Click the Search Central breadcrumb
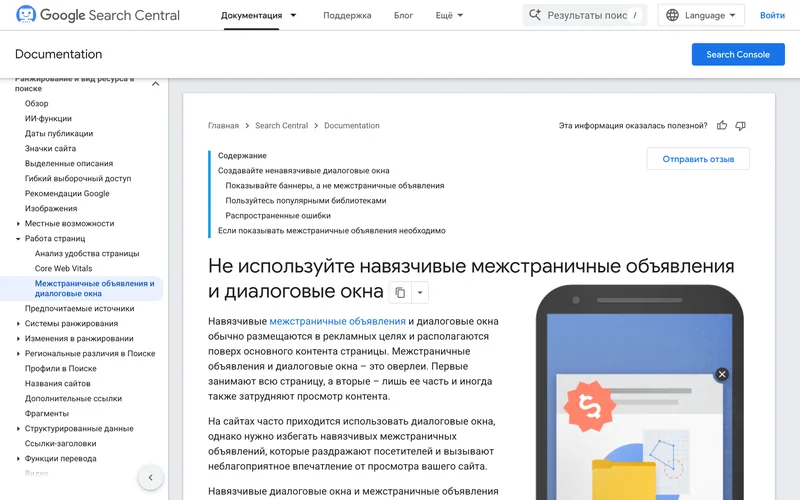The width and height of the screenshot is (800, 500). pos(282,126)
